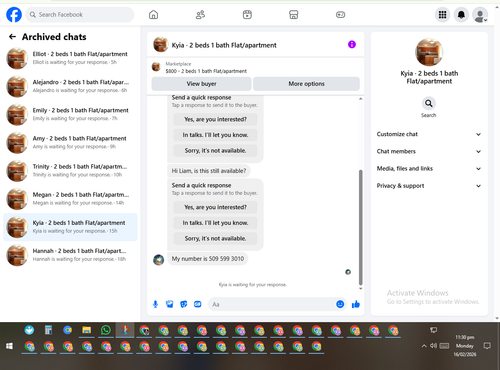Click the conversation scrollbar thumb
The width and height of the screenshot is (500, 370).
coord(360,227)
